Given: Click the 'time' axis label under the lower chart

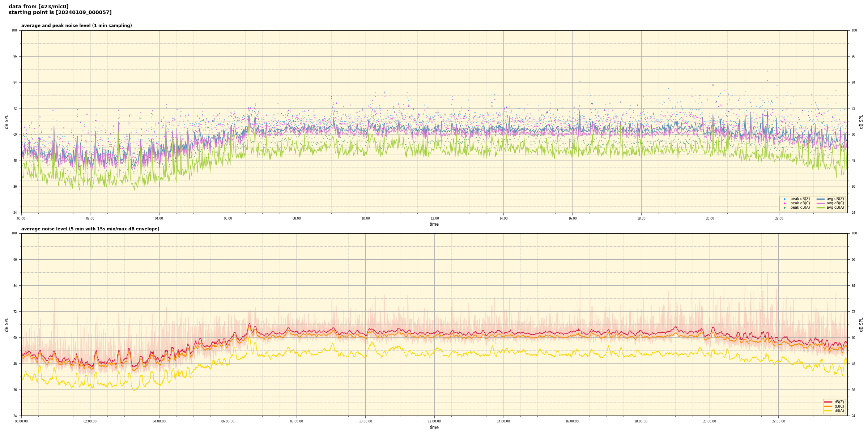Looking at the screenshot, I should click(x=434, y=427).
